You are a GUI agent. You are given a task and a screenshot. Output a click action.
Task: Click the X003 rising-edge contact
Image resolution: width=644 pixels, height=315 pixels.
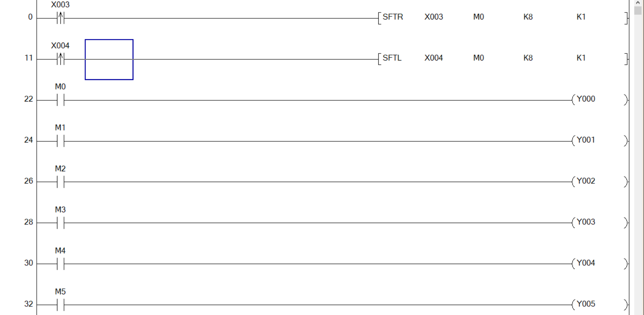(x=60, y=18)
